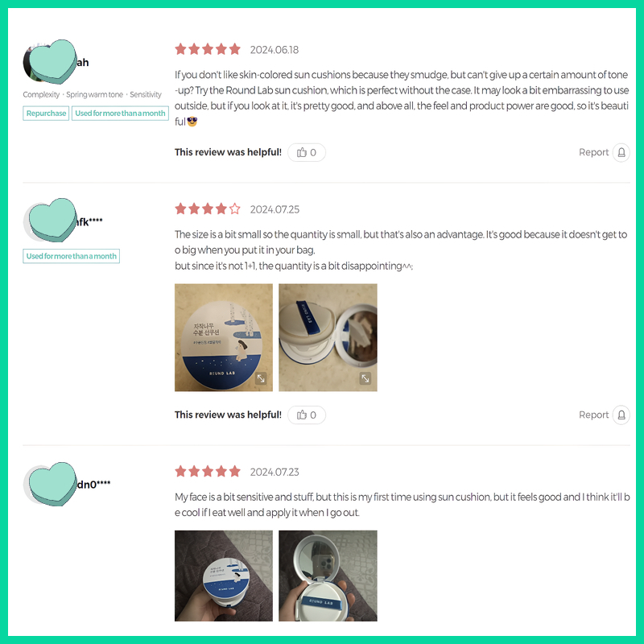Open hand-held cushion case photo

pyautogui.click(x=224, y=576)
